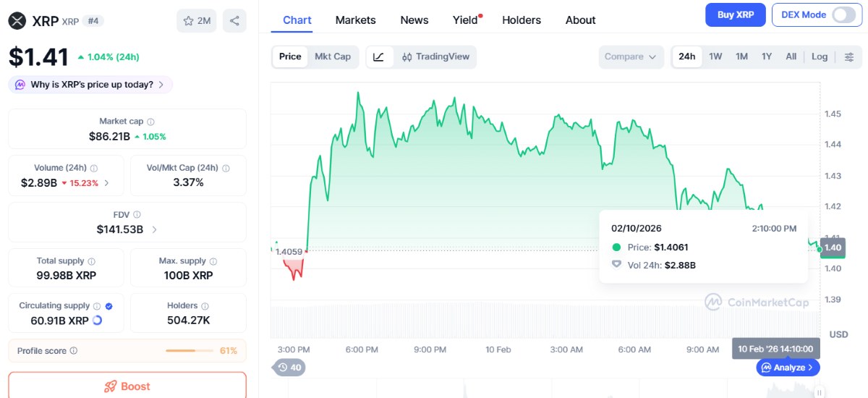
Task: Click the USD currency label on chart
Action: click(838, 334)
